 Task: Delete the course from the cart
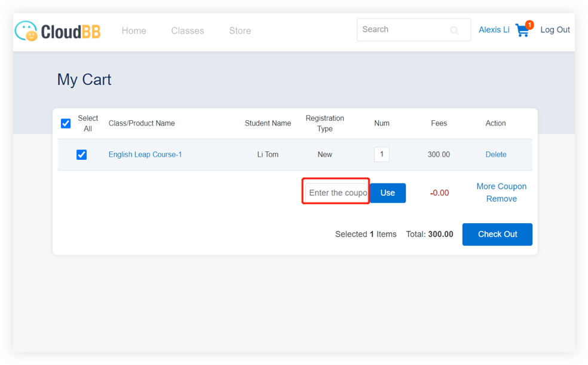[496, 154]
